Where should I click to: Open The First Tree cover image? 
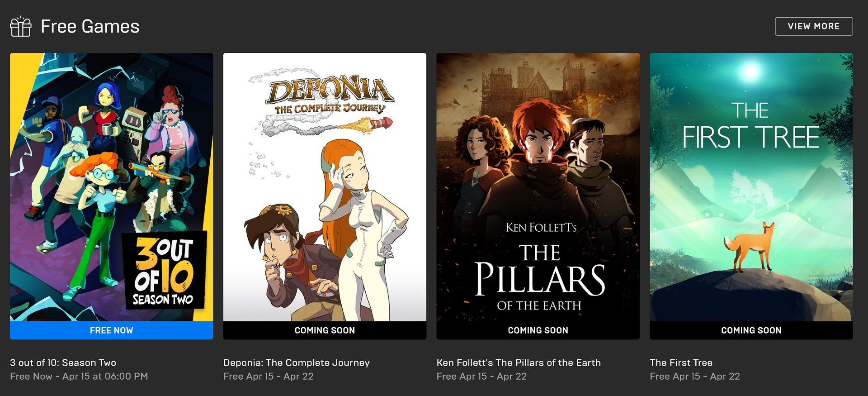(751, 187)
